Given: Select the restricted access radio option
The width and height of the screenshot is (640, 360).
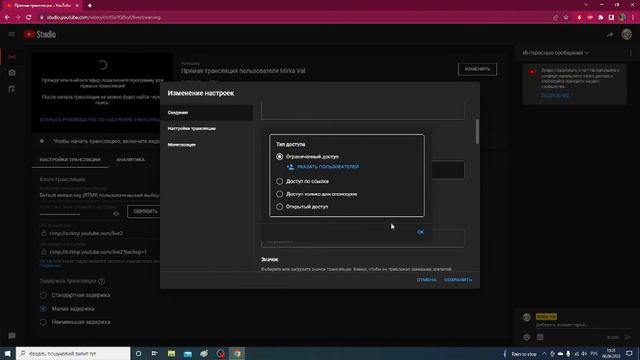Looking at the screenshot, I should [280, 157].
